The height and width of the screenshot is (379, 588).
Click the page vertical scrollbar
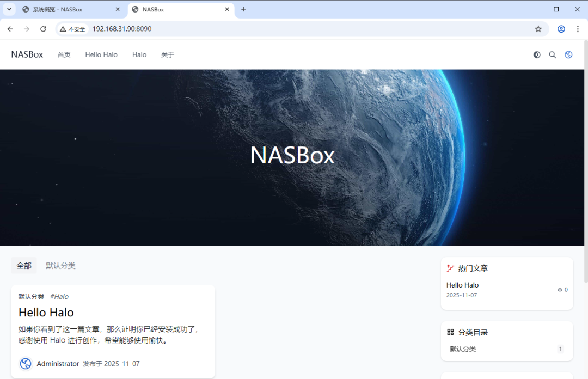[586, 161]
